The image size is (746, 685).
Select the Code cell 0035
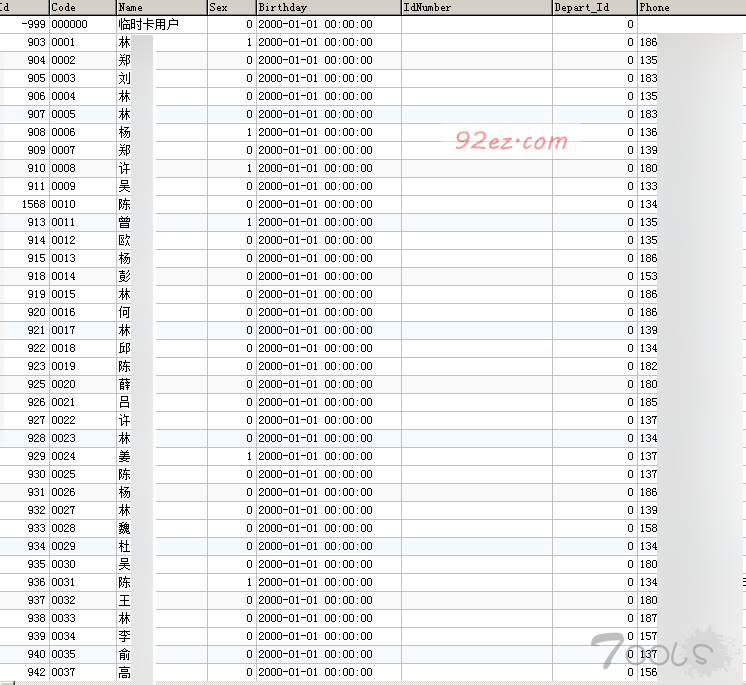pyautogui.click(x=83, y=654)
